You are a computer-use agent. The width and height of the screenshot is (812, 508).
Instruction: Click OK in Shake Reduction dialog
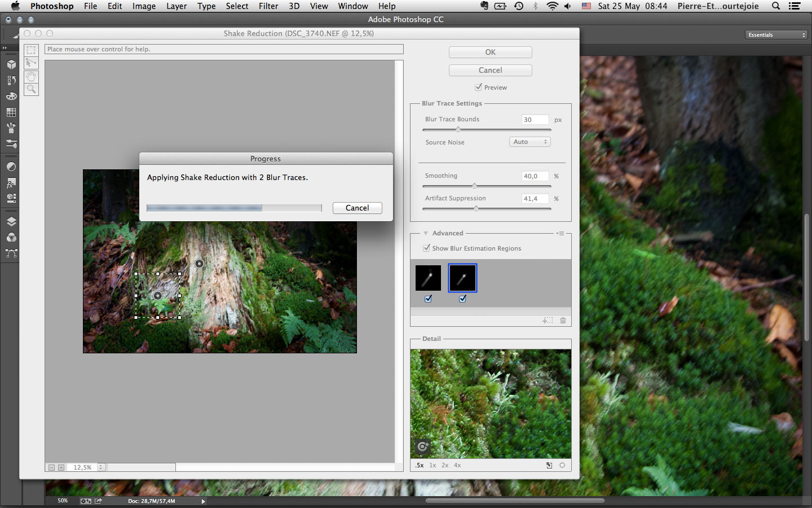point(491,52)
